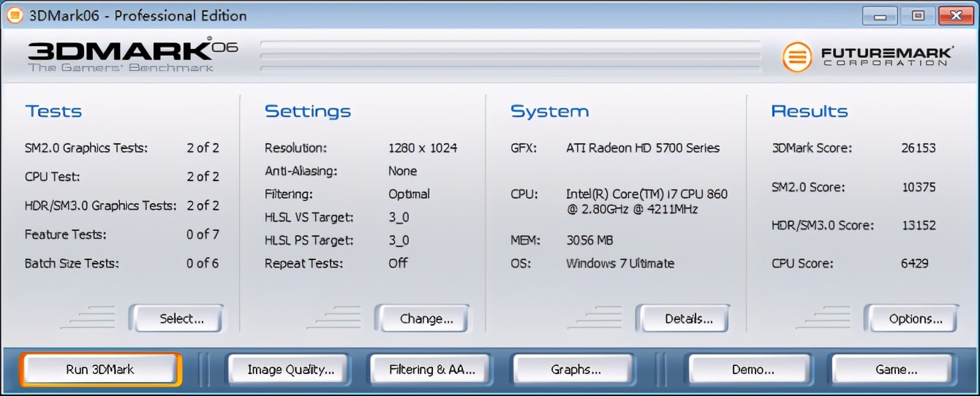The image size is (980, 396).
Task: Launch the Filtering & AA... tool
Action: coord(432,370)
